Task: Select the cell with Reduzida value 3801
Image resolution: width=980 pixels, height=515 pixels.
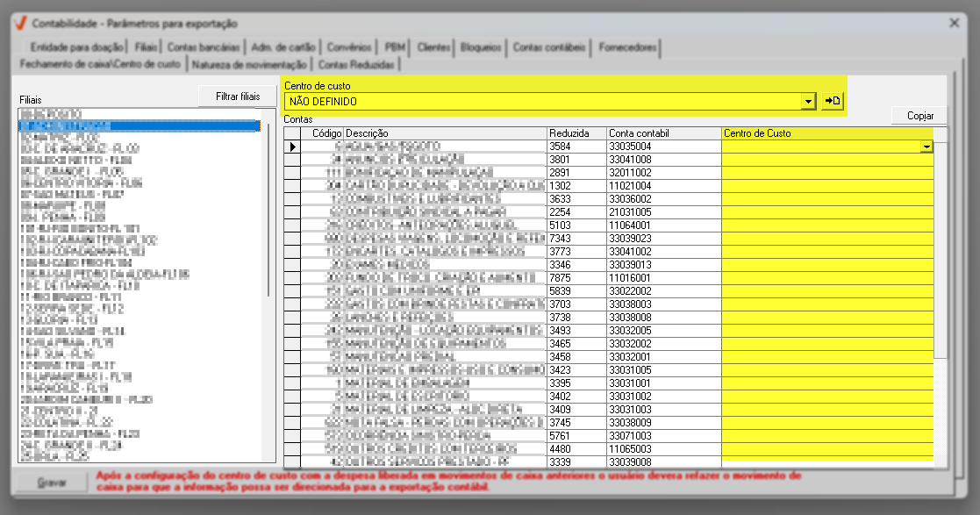Action: [x=576, y=160]
